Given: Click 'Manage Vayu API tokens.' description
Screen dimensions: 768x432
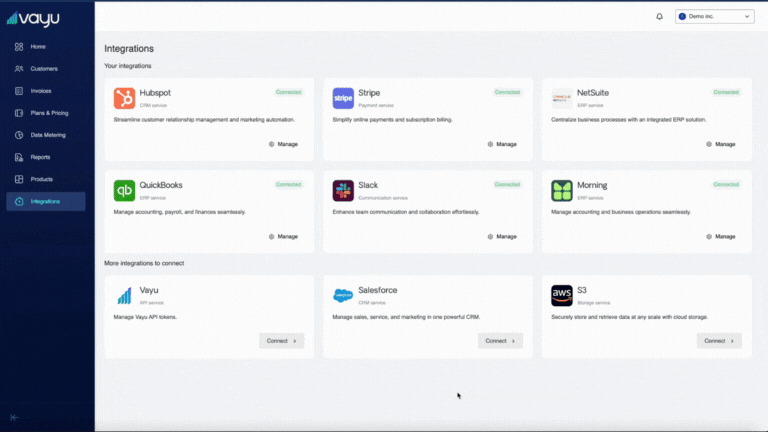Looking at the screenshot, I should pos(145,317).
